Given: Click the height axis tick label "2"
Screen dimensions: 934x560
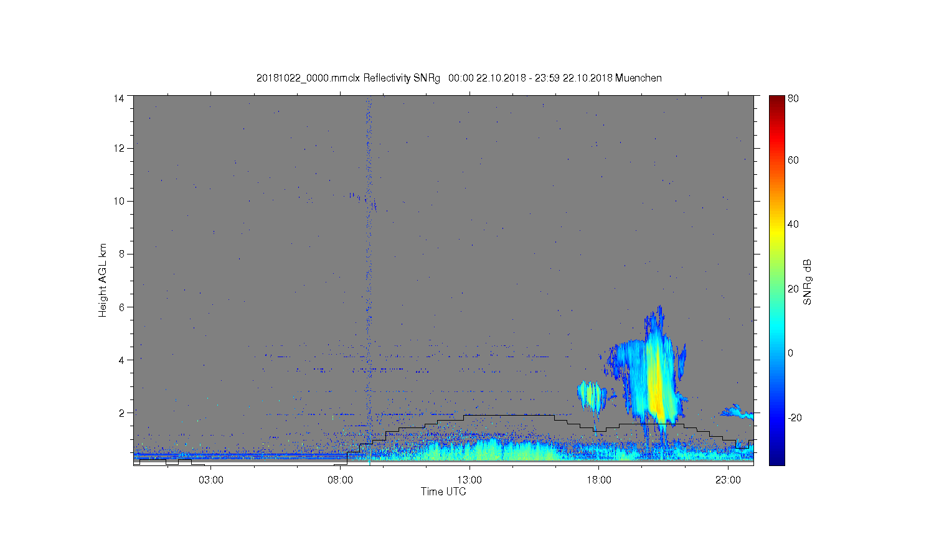Looking at the screenshot, I should (121, 413).
